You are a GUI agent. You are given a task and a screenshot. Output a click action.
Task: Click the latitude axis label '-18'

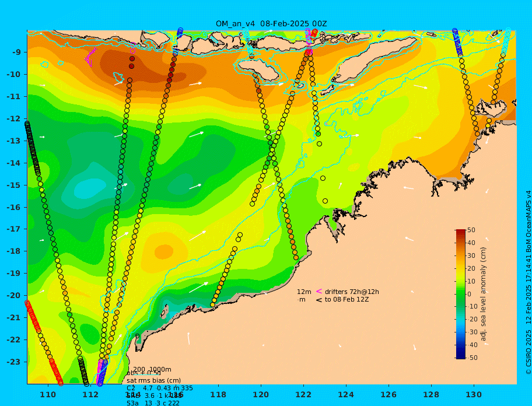(14, 251)
